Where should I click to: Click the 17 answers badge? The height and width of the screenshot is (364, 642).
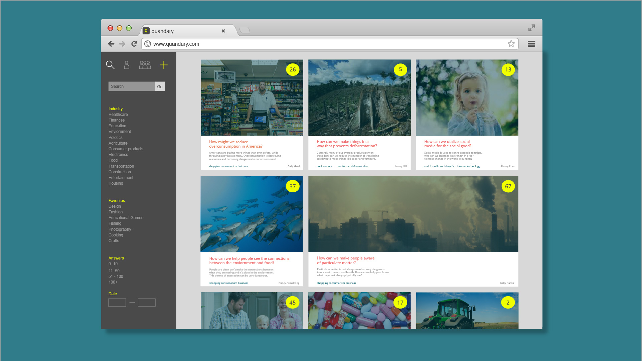[x=400, y=303]
